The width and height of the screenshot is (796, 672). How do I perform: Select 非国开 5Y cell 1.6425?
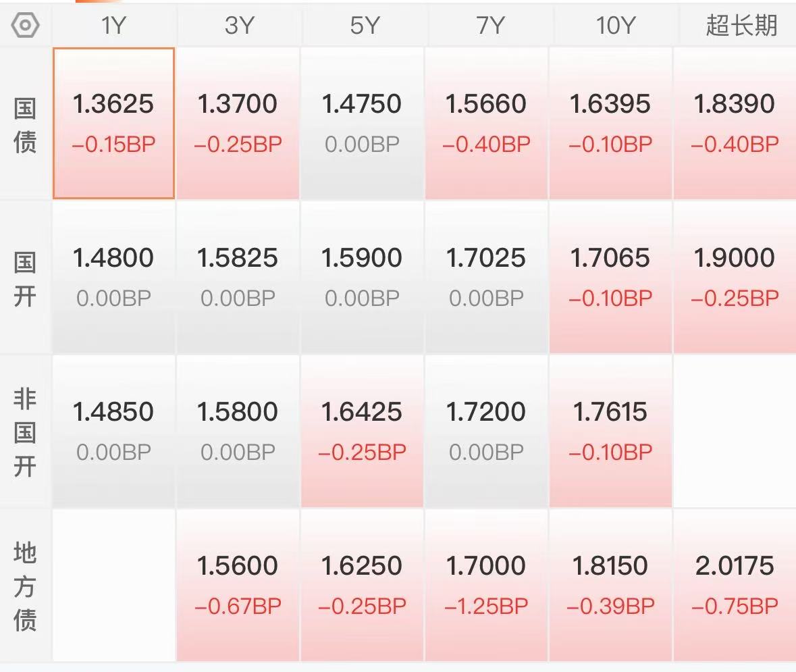click(362, 431)
